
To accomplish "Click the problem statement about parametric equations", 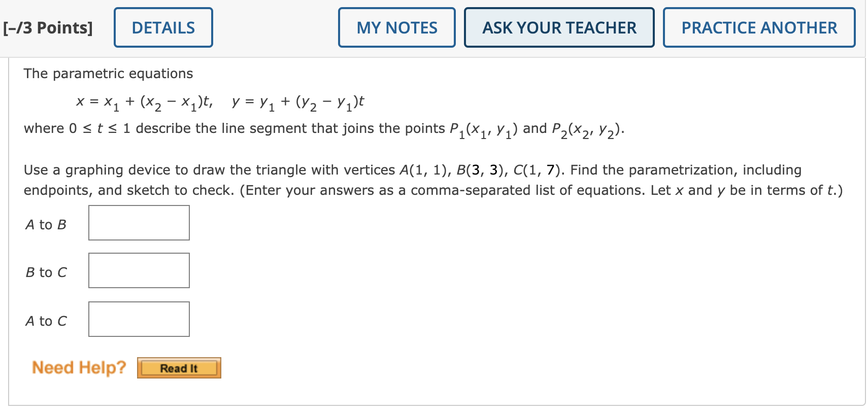I will 108,74.
